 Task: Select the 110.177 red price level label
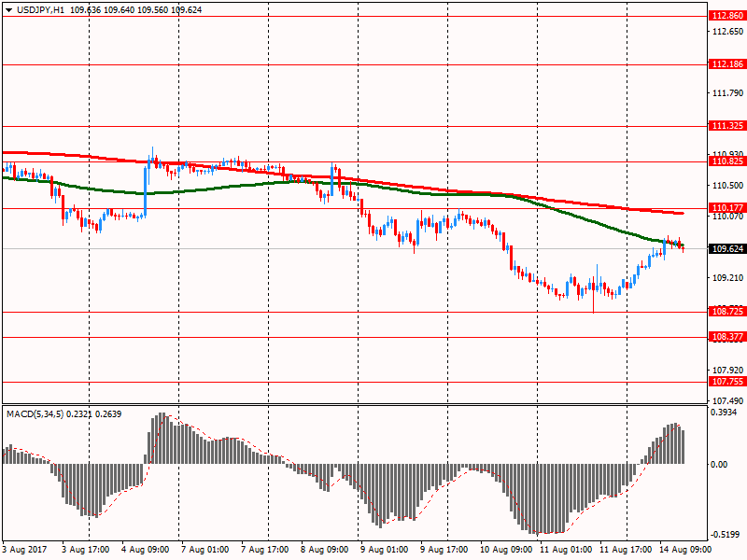coord(727,207)
